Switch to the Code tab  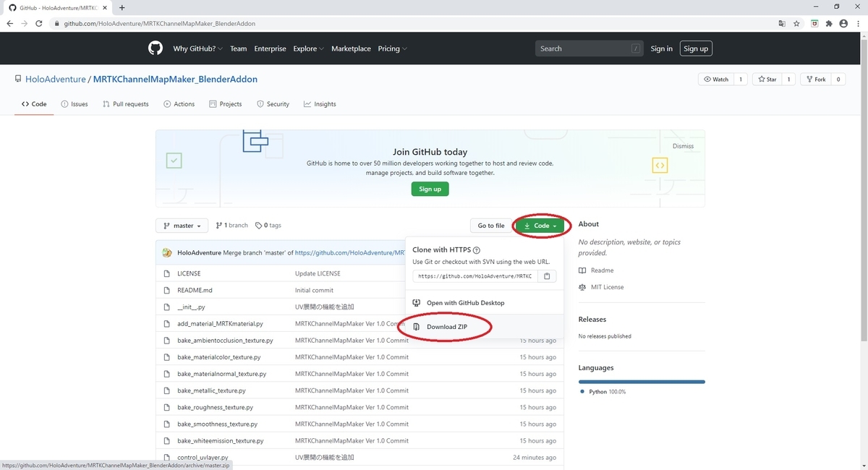click(x=34, y=104)
